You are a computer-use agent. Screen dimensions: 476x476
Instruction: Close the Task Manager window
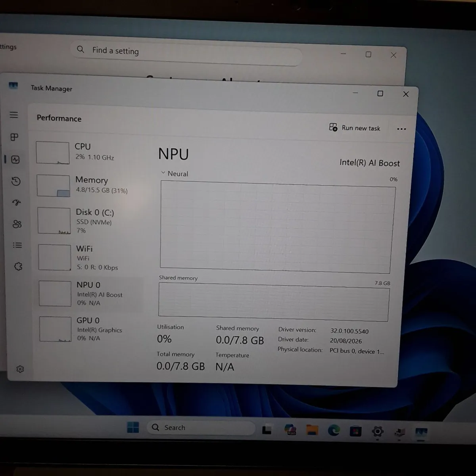point(406,94)
